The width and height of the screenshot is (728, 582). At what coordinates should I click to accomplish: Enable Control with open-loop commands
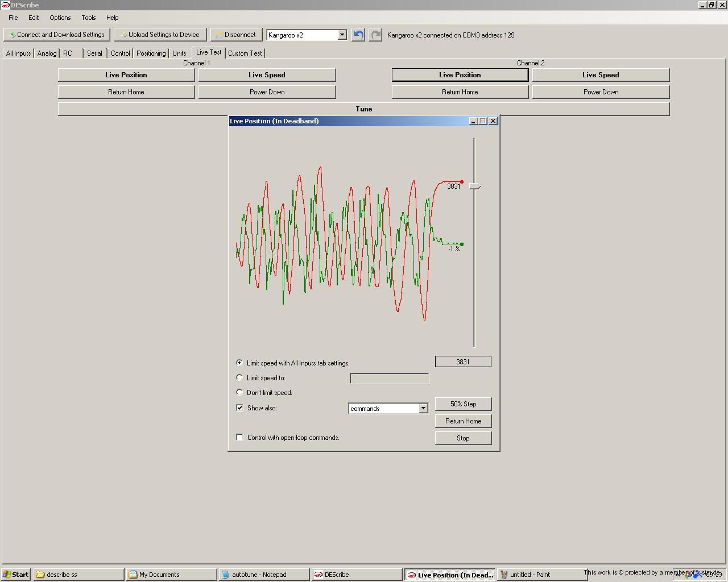239,437
